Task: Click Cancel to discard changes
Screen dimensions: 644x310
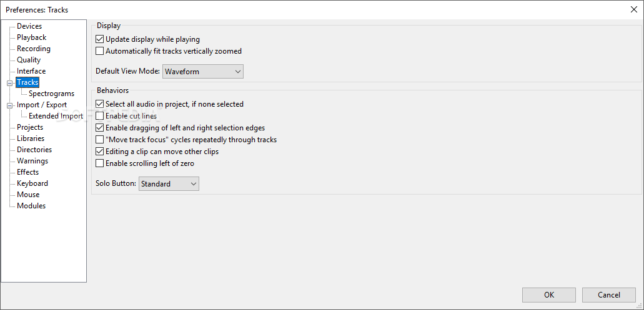Action: click(609, 295)
